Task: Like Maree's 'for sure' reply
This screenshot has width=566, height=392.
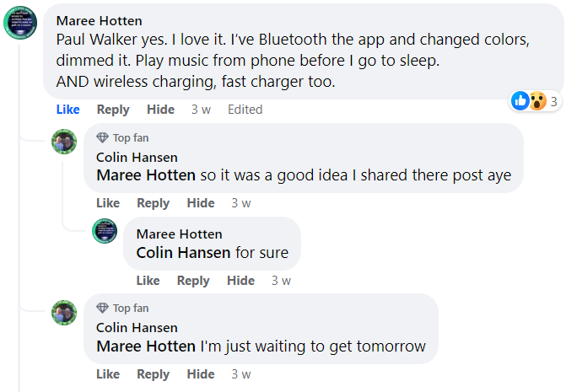Action: click(x=148, y=281)
